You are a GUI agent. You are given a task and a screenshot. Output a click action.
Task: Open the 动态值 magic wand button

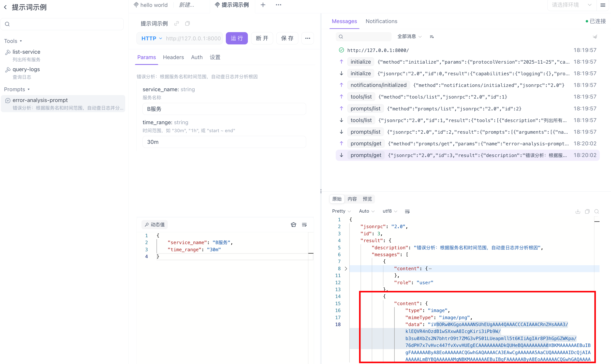pos(154,225)
